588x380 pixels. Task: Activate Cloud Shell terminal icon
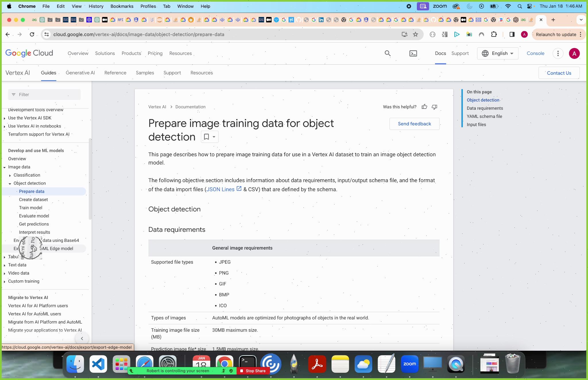pos(413,53)
